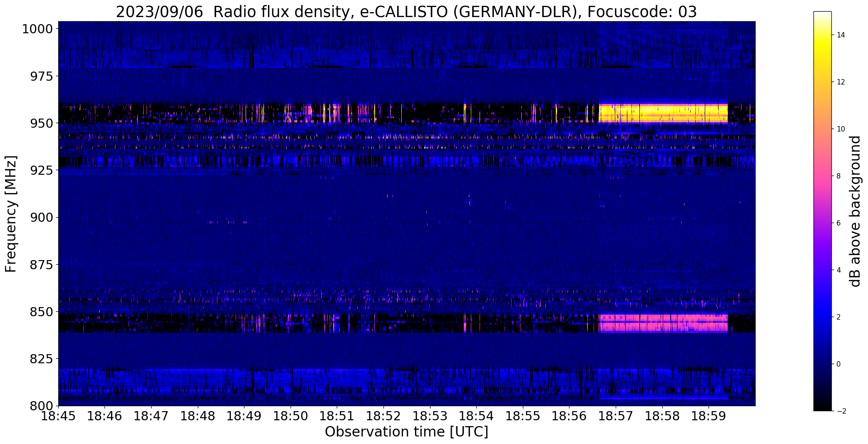Screen dimensions: 868x444
Task: Click the 18:45 time tick label
Action: (x=58, y=416)
